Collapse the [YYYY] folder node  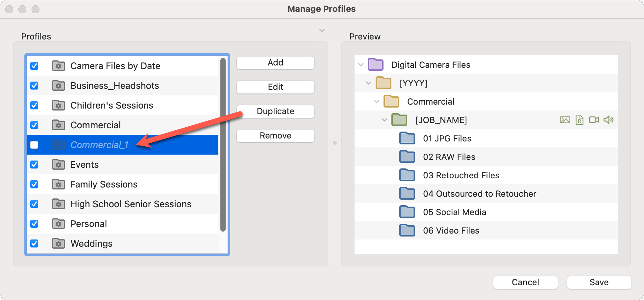369,83
